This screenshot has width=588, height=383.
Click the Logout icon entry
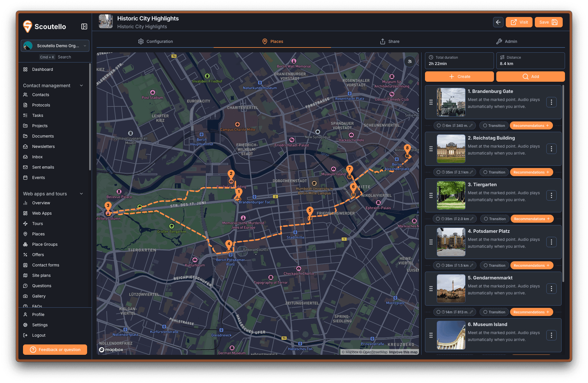coord(25,335)
